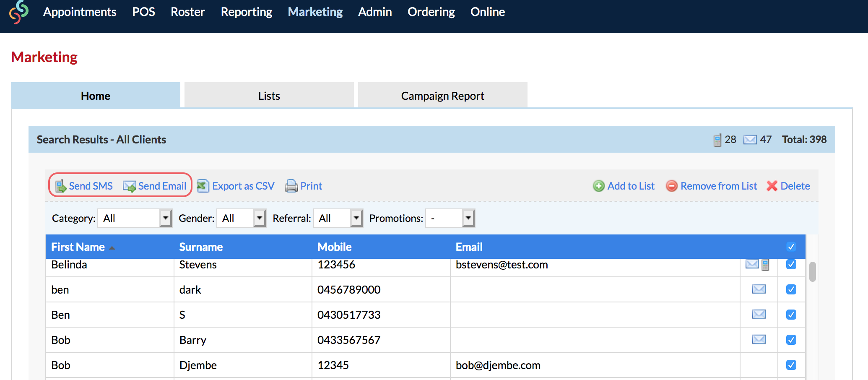
Task: Switch to the Lists tab
Action: coord(269,96)
